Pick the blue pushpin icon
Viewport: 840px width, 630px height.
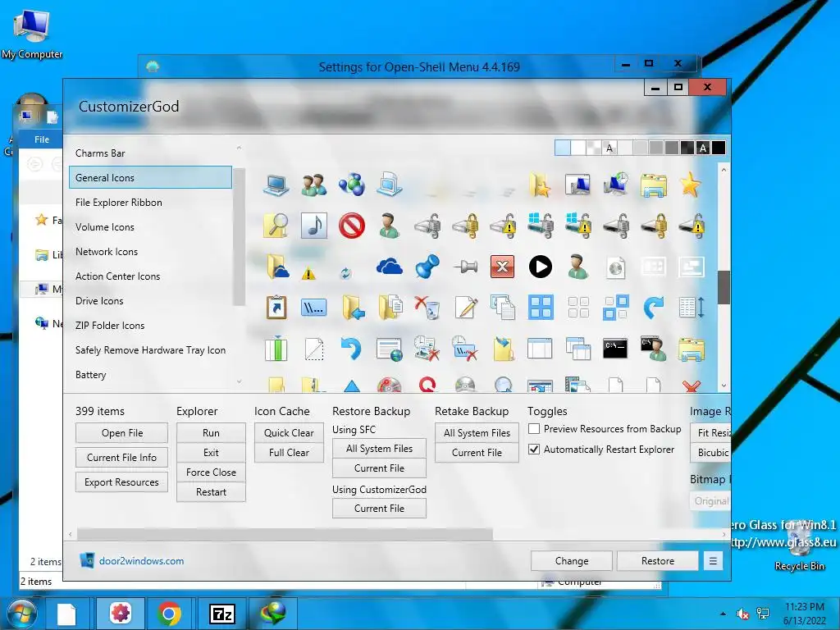(427, 267)
